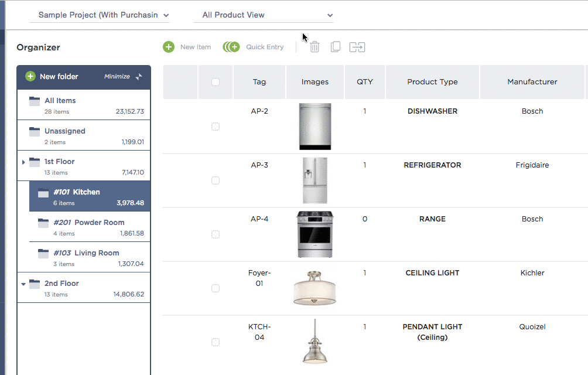Click the duplicate items icon
This screenshot has height=375, width=588.
336,47
